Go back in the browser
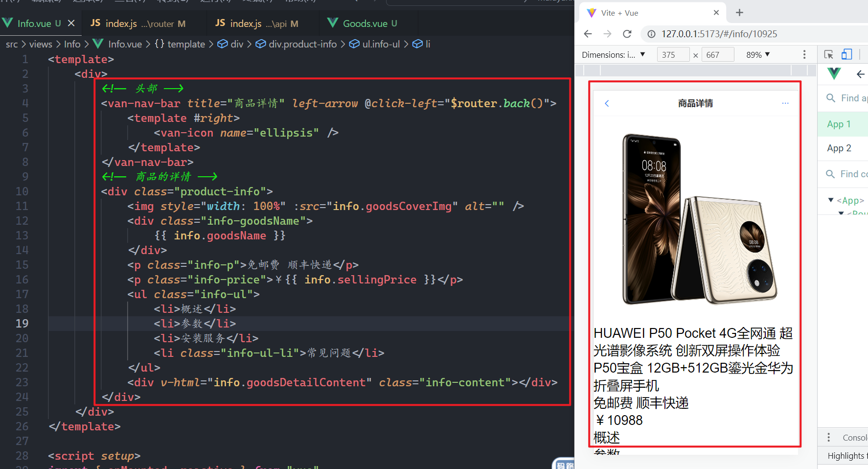 pos(588,34)
